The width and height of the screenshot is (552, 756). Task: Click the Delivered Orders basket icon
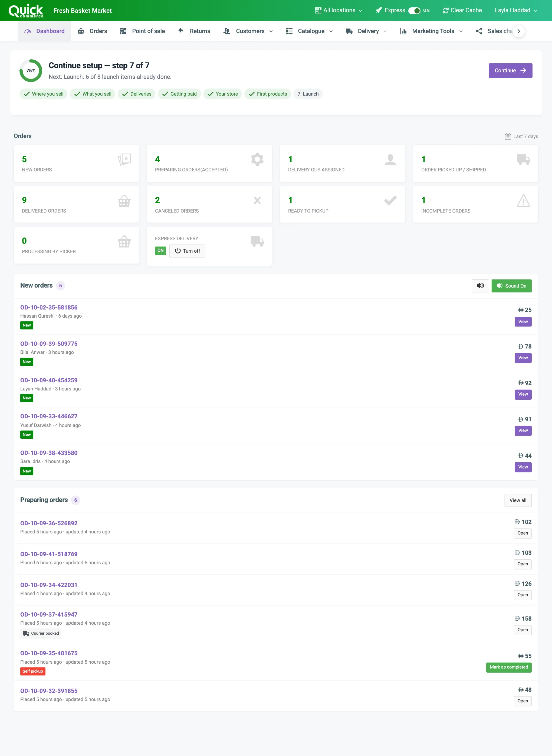click(124, 201)
